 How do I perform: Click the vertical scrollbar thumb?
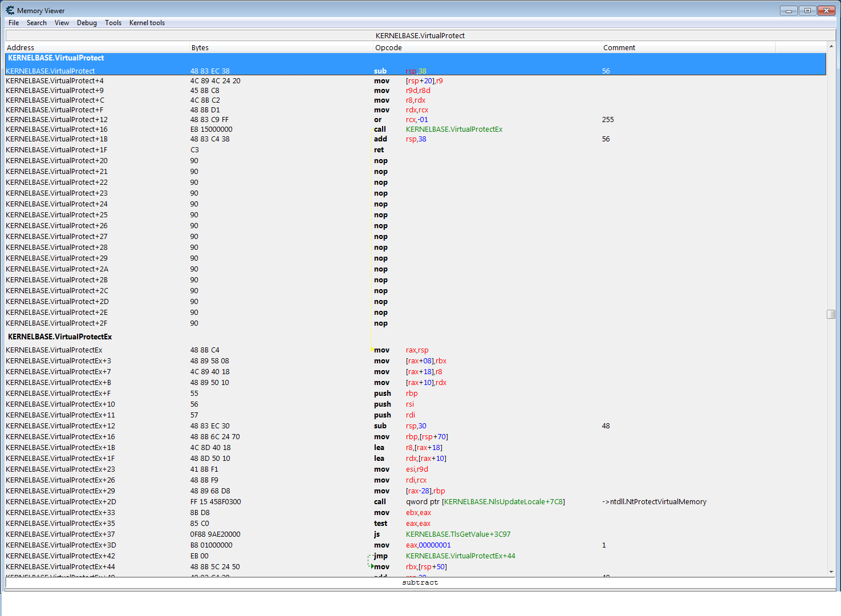831,314
